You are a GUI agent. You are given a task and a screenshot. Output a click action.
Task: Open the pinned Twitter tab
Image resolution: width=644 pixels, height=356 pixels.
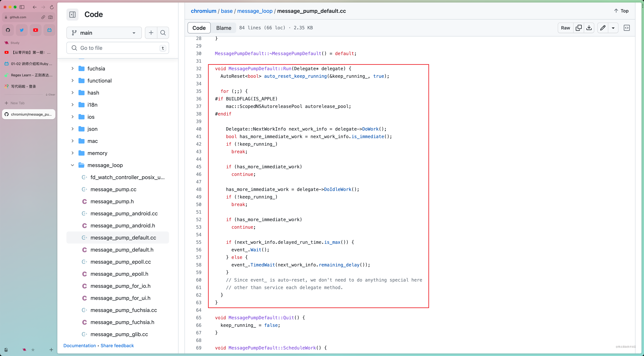(x=22, y=30)
